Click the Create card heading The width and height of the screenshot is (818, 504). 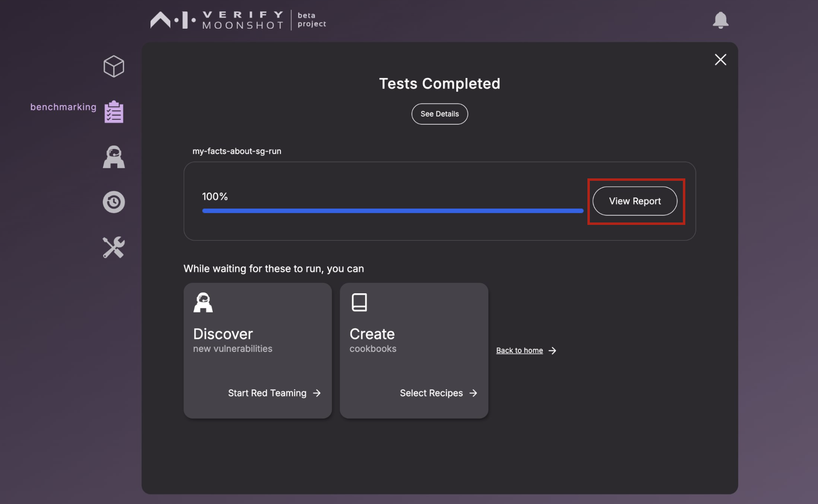(372, 334)
